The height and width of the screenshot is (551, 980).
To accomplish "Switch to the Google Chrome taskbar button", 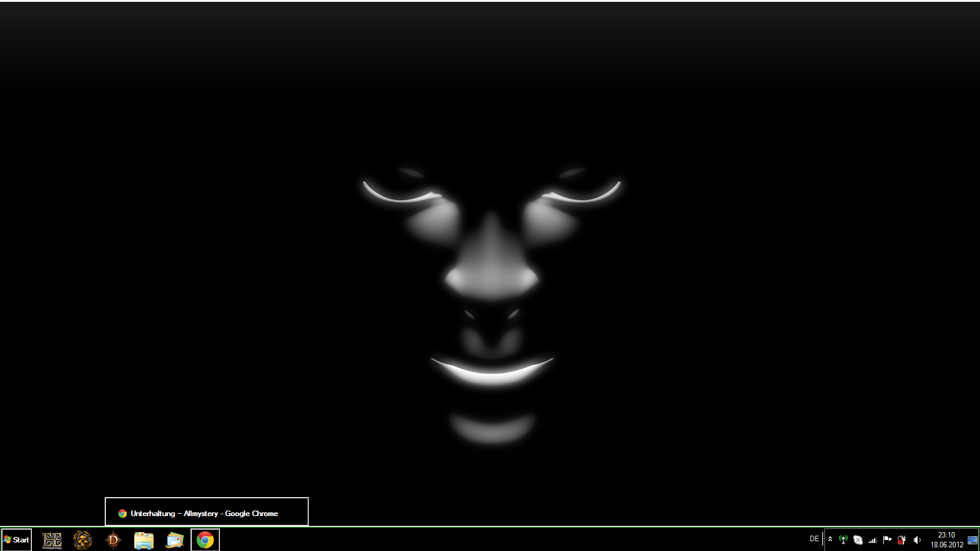I will 205,540.
